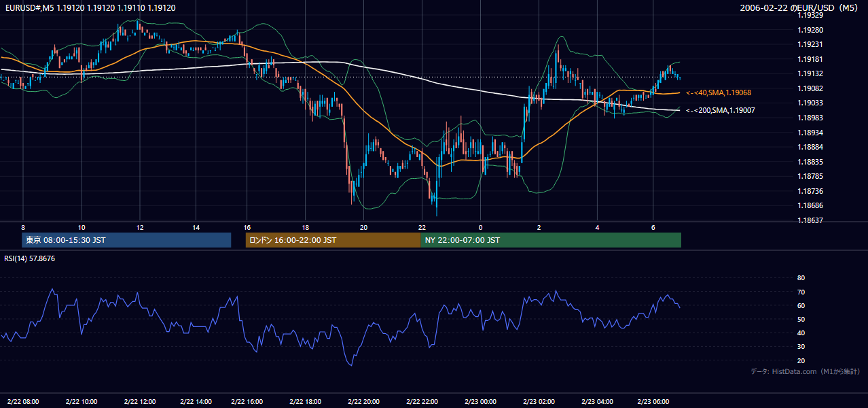Click hour label 0 under the price chart
Viewport: 868px width, 408px height.
pyautogui.click(x=480, y=227)
